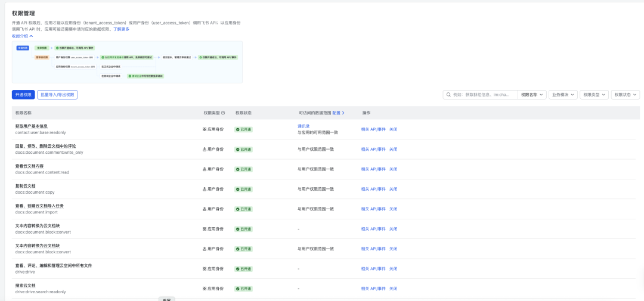The image size is (644, 301).
Task: Open the 权限名称 search-type dropdown
Action: 532,95
